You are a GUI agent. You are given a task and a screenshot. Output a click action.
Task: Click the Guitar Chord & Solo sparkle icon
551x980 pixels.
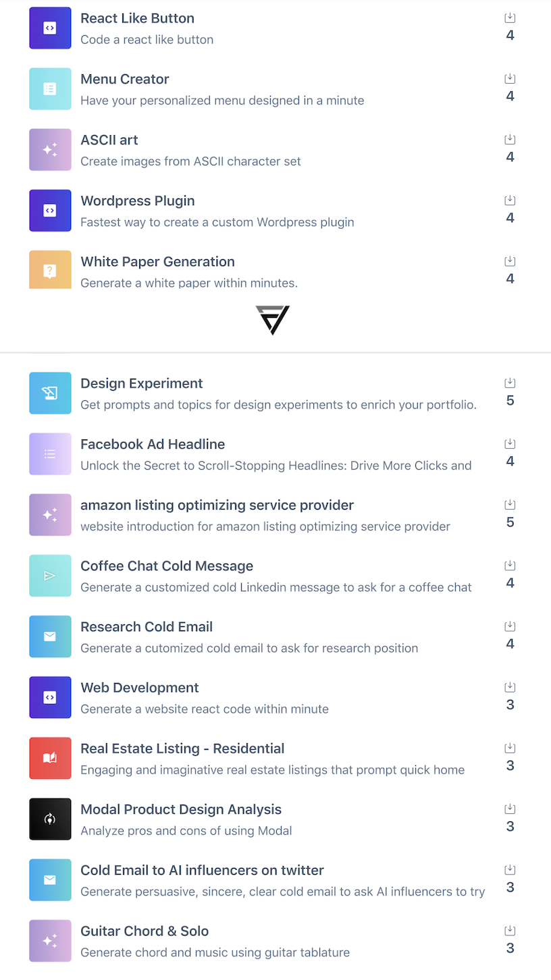pos(50,940)
